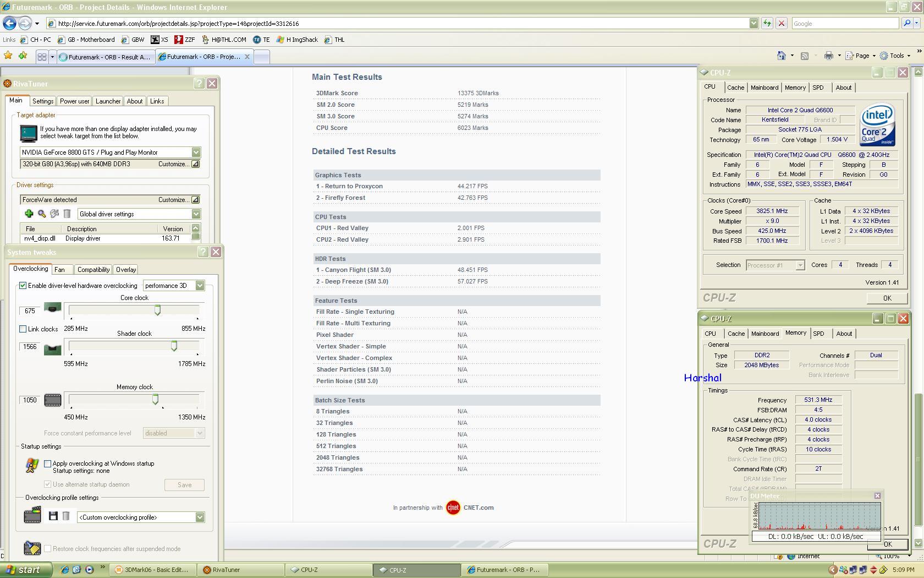924x578 pixels.
Task: Open recent pages dropdown next to Forward button
Action: (37, 23)
